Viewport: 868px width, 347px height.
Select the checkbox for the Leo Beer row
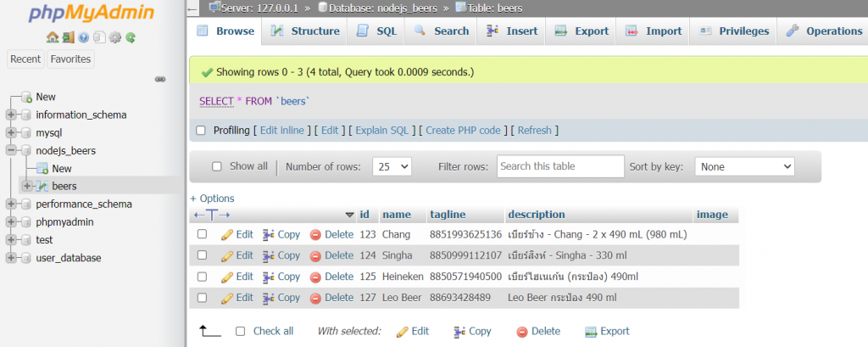[202, 298]
